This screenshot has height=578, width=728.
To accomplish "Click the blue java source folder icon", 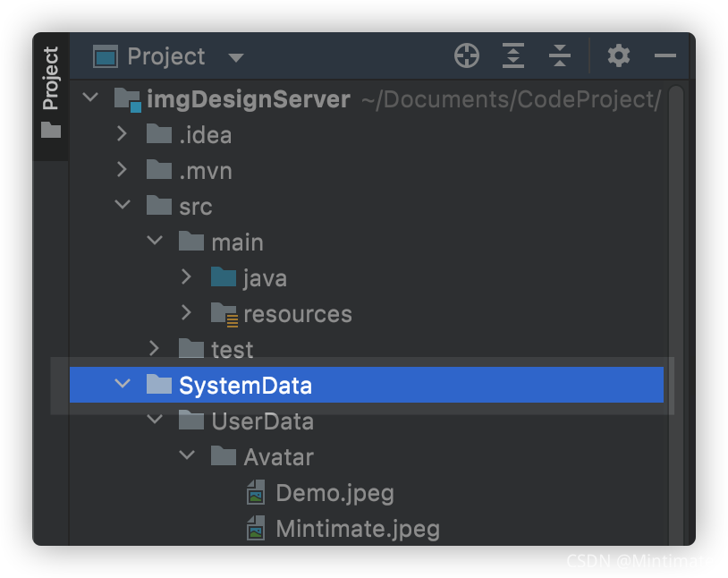I will [x=224, y=276].
